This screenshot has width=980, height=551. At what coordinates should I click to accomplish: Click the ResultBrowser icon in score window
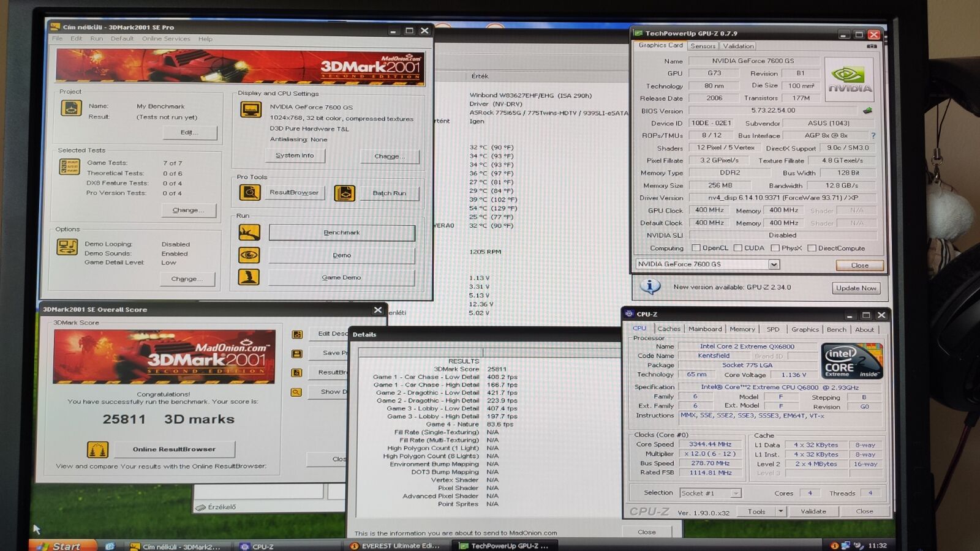click(x=297, y=372)
